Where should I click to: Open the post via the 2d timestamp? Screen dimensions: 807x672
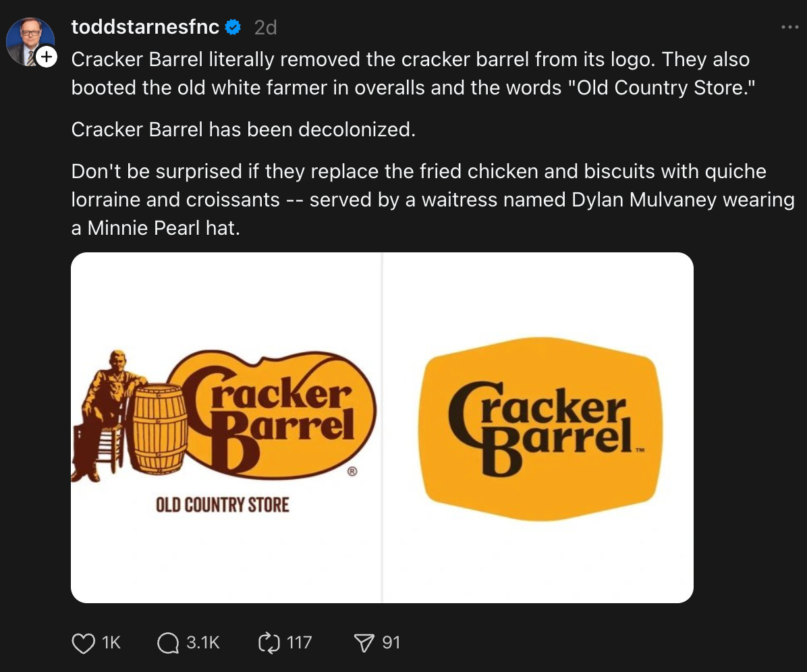click(x=263, y=27)
